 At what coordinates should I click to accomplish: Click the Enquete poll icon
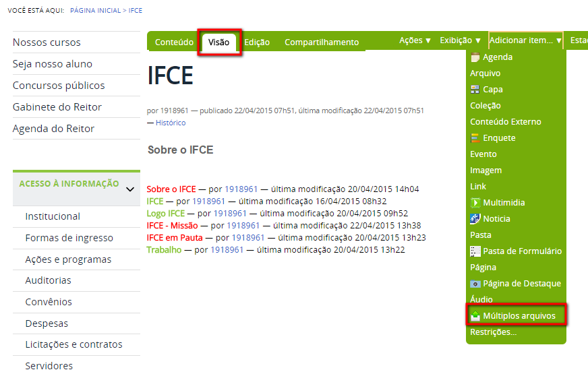pos(475,138)
